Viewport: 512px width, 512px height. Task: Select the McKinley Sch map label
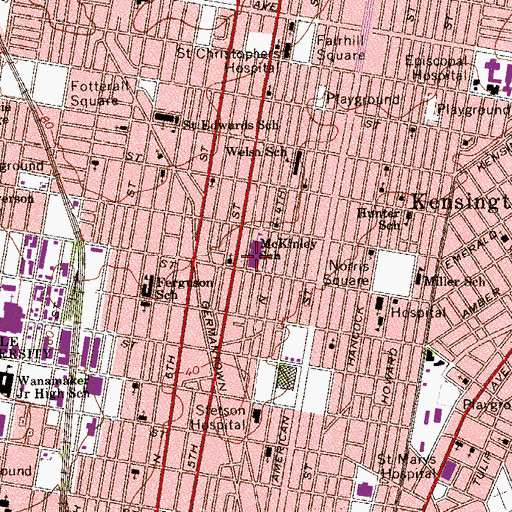click(287, 249)
